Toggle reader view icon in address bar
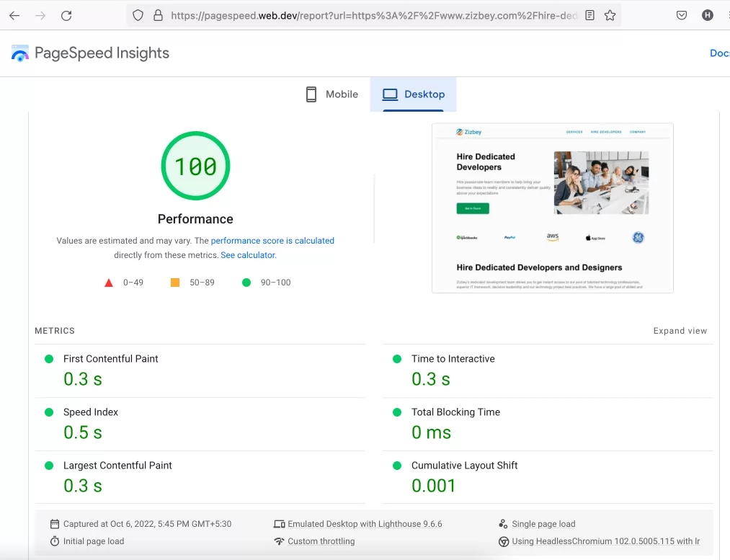This screenshot has height=560, width=730. tap(589, 15)
